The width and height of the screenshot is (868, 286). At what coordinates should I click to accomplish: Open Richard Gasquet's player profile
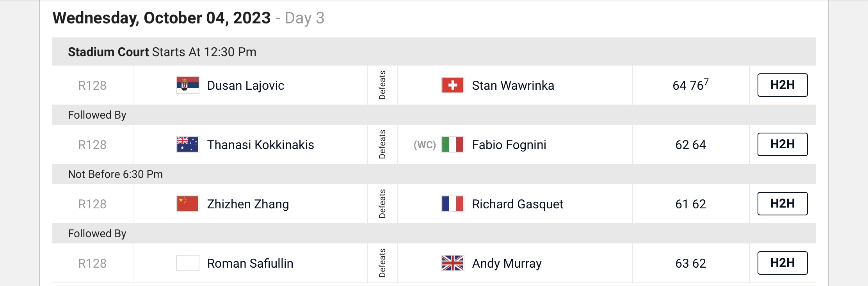click(x=518, y=204)
